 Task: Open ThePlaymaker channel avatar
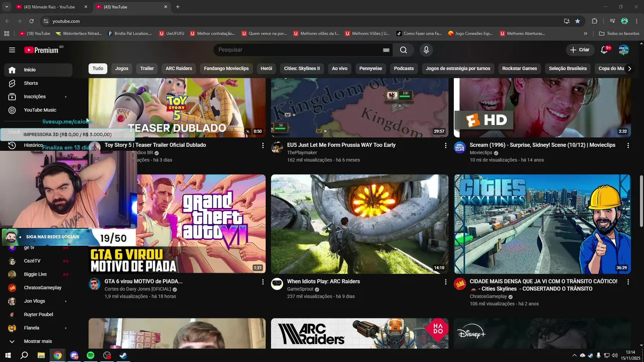(x=277, y=147)
